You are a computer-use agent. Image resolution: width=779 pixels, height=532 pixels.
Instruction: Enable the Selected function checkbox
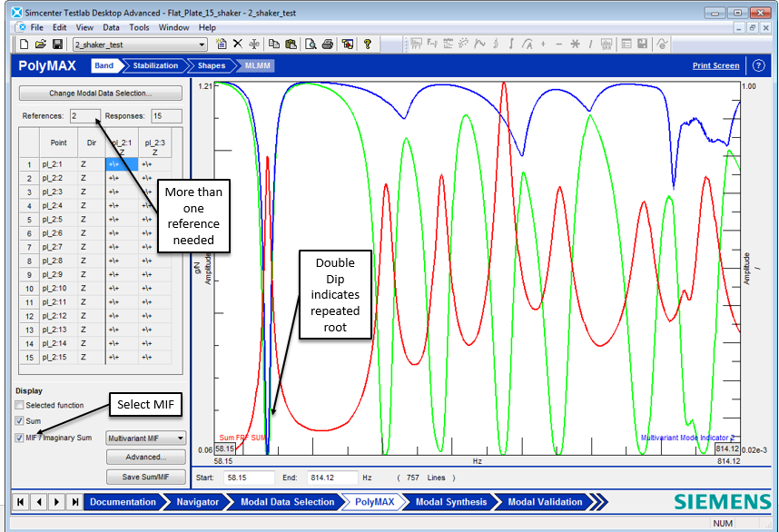(x=19, y=405)
